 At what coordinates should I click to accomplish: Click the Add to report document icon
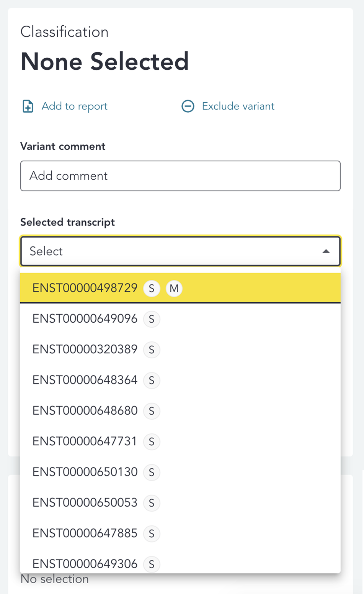click(x=28, y=106)
